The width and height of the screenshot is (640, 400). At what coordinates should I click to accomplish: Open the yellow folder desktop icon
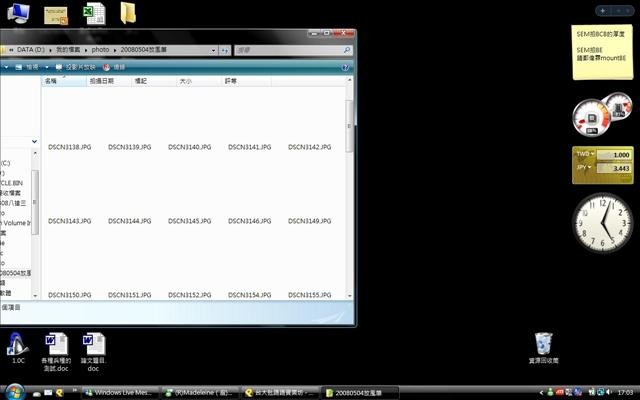point(128,13)
